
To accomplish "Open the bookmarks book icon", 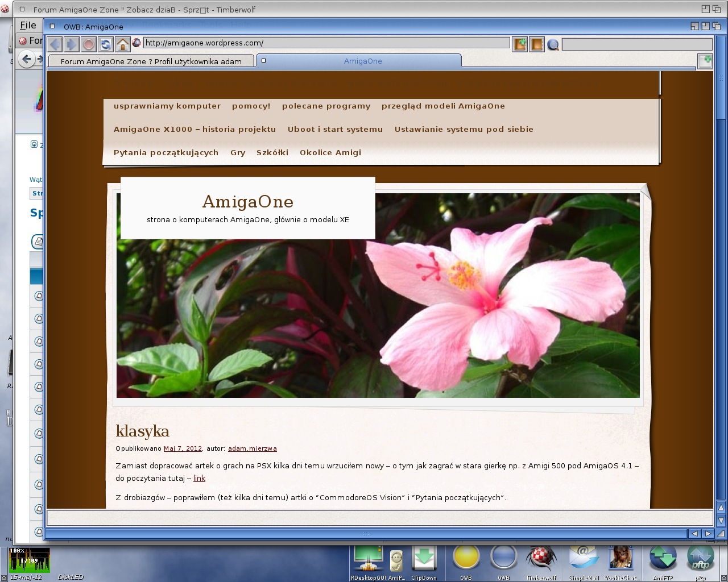I will [x=537, y=44].
